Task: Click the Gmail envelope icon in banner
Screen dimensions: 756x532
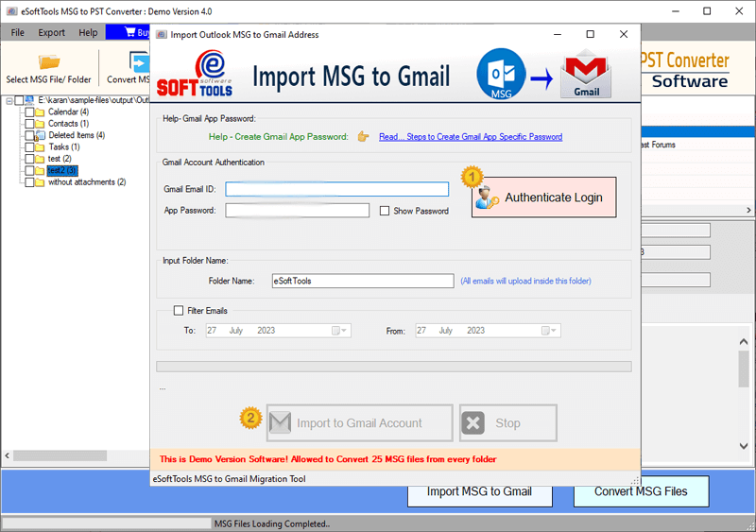Action: [x=586, y=74]
